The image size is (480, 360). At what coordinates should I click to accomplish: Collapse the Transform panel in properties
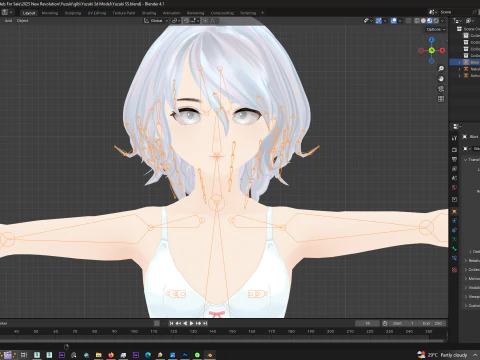pos(466,160)
